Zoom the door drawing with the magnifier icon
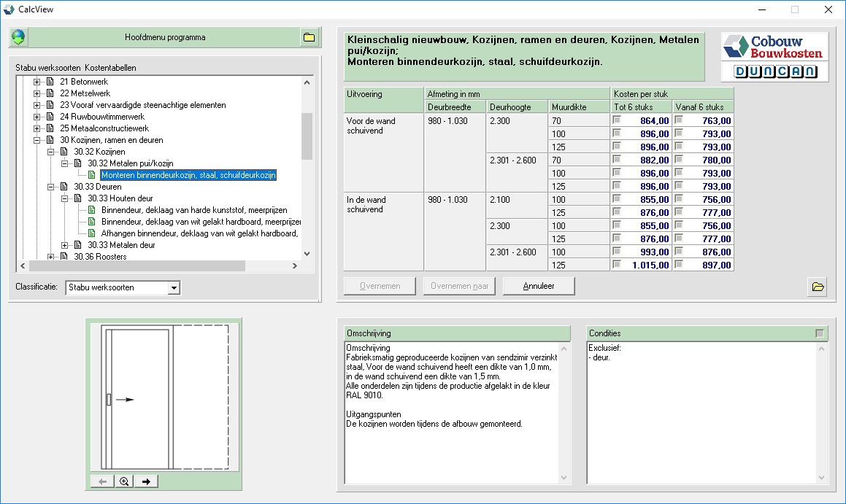This screenshot has height=504, width=846. 124,481
